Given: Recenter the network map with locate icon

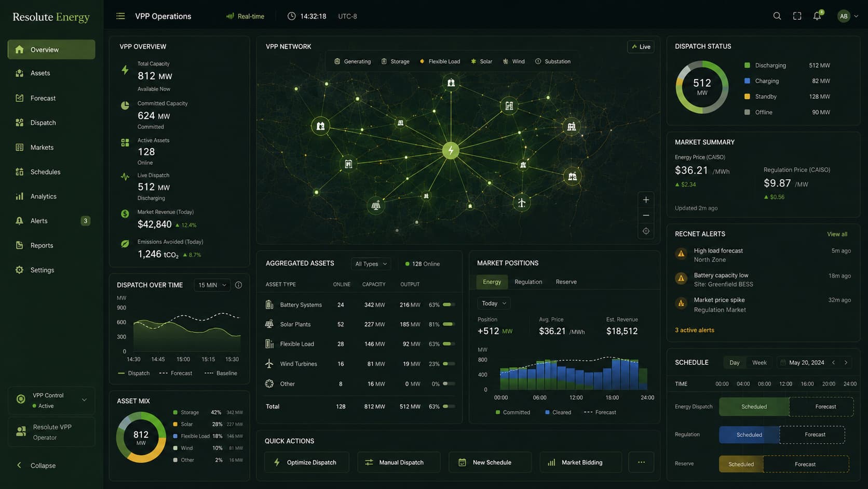Looking at the screenshot, I should [x=646, y=231].
